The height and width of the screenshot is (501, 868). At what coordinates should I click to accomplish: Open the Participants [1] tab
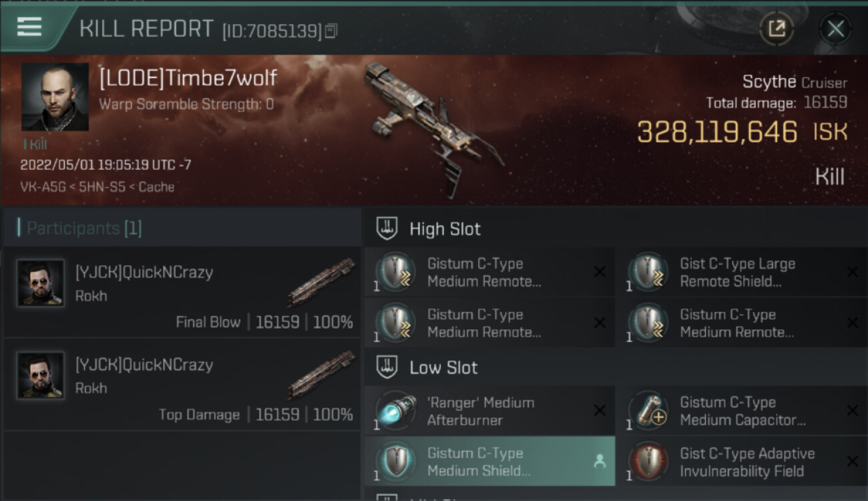point(84,228)
